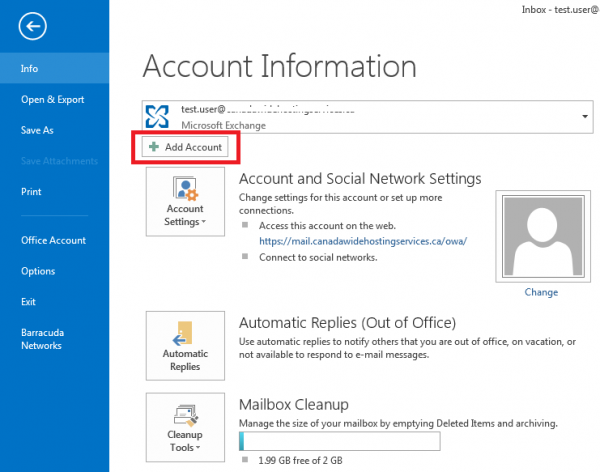Select the Info tab
The width and height of the screenshot is (600, 472).
54,69
